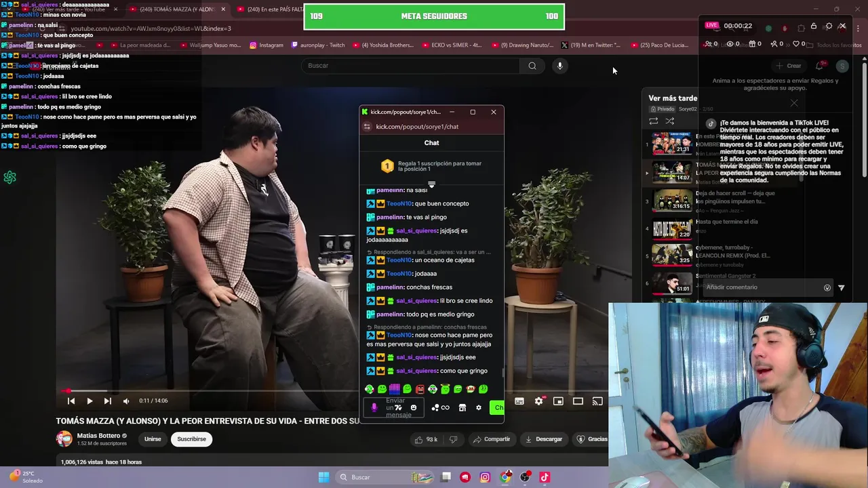Open the Matias Bottero channel link
Image resolution: width=868 pixels, height=488 pixels.
coord(98,436)
